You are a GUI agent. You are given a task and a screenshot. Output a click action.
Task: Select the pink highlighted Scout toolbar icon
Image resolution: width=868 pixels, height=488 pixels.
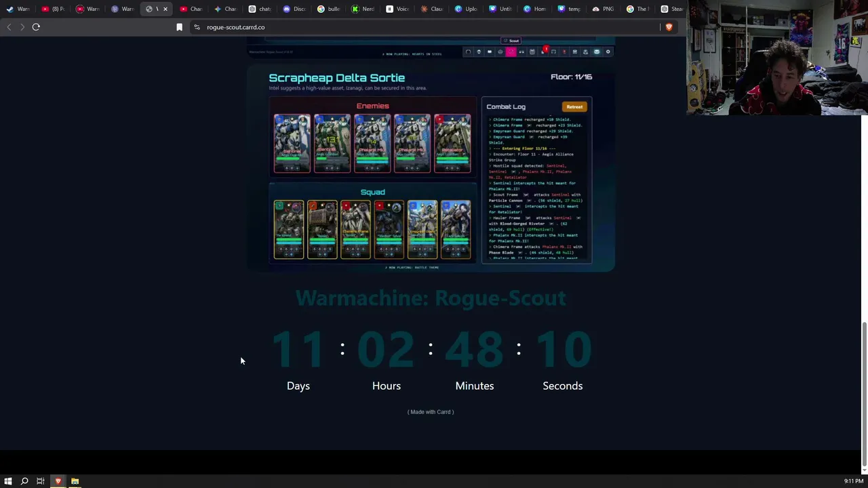511,52
